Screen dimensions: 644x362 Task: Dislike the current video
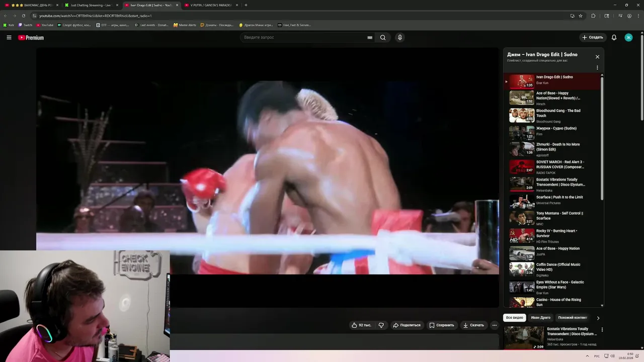coord(381,325)
